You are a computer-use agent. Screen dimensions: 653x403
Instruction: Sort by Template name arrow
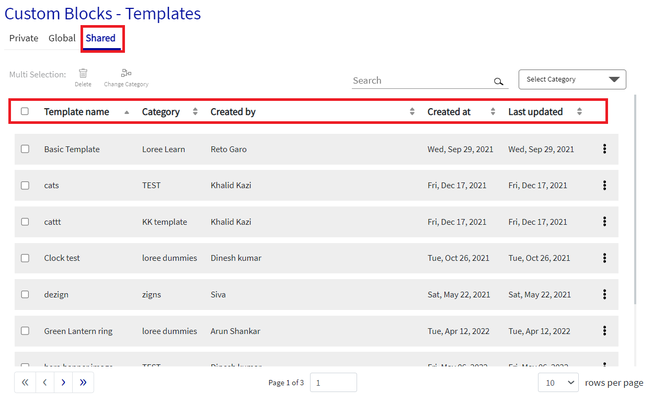127,112
